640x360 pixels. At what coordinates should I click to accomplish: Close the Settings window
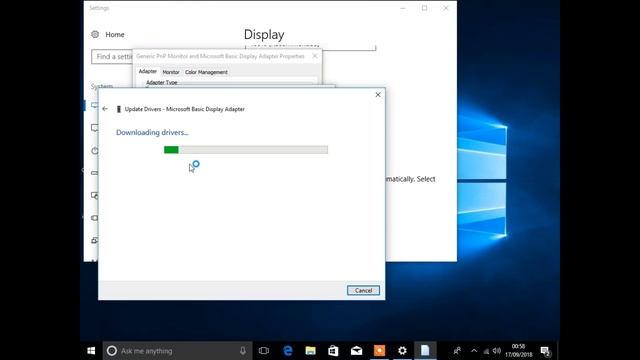click(446, 8)
